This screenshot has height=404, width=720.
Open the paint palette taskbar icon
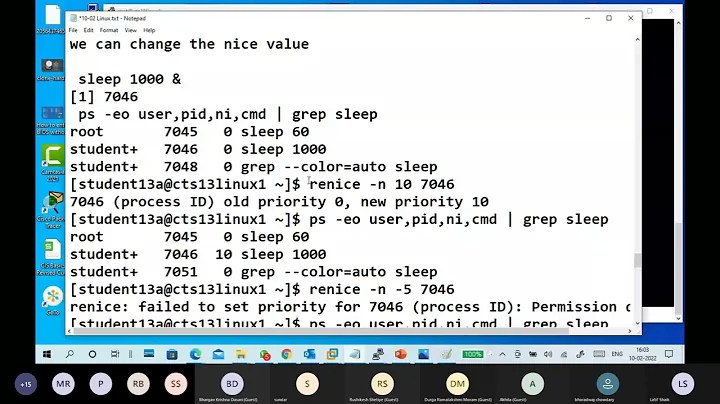click(446, 354)
